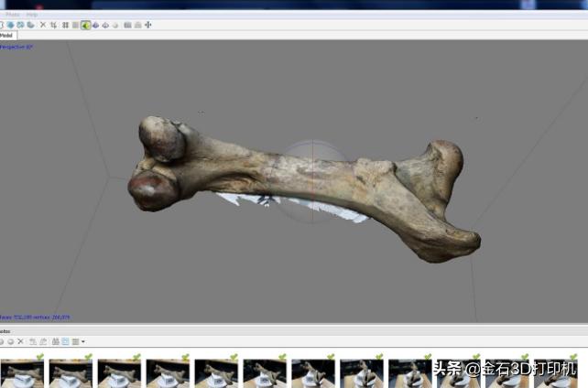Open the Photo menu
Image resolution: width=588 pixels, height=388 pixels.
coord(13,15)
